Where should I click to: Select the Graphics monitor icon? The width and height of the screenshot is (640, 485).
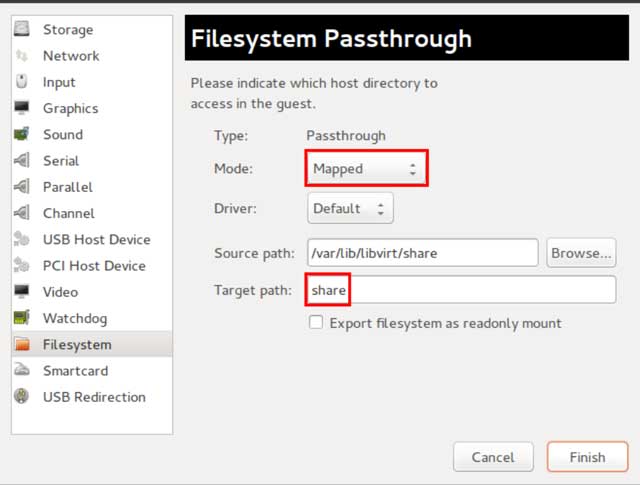click(x=22, y=108)
